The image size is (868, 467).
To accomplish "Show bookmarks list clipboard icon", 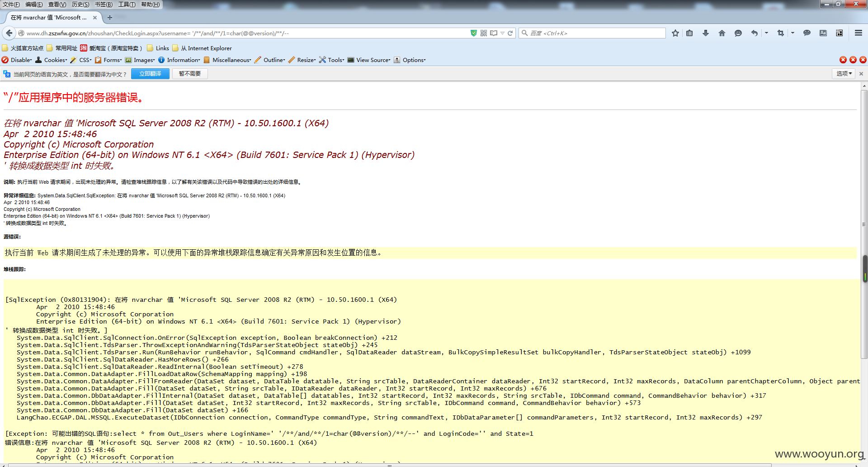I will pos(689,33).
